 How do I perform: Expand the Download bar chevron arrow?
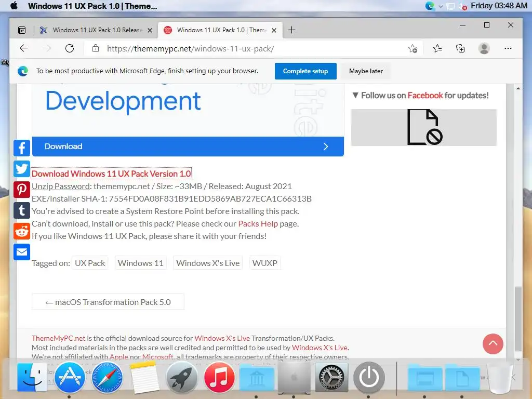(x=326, y=147)
